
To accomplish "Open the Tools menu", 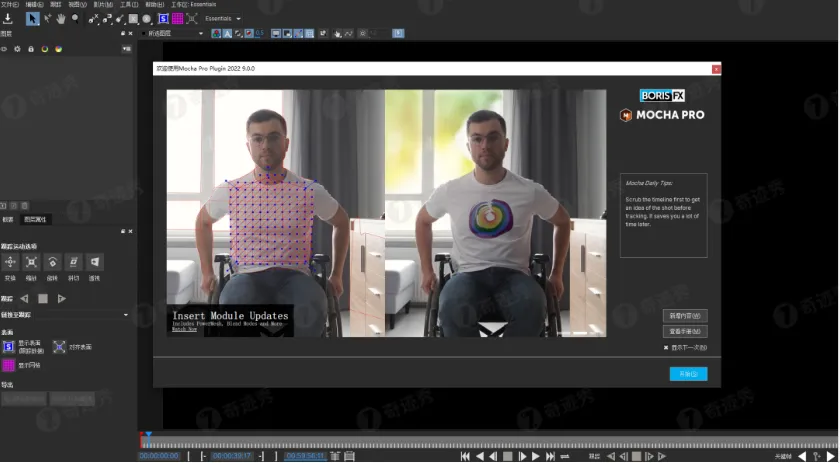I will point(129,4).
